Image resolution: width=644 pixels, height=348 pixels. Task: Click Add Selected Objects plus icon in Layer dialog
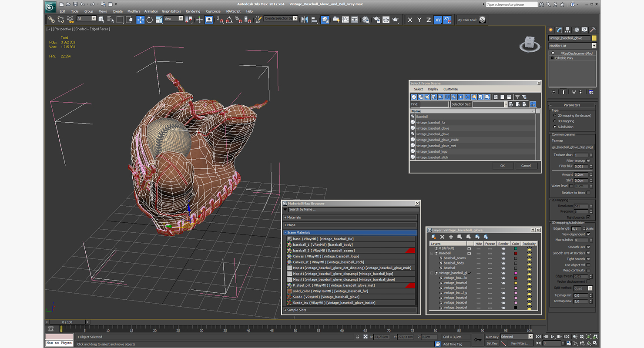pyautogui.click(x=451, y=237)
